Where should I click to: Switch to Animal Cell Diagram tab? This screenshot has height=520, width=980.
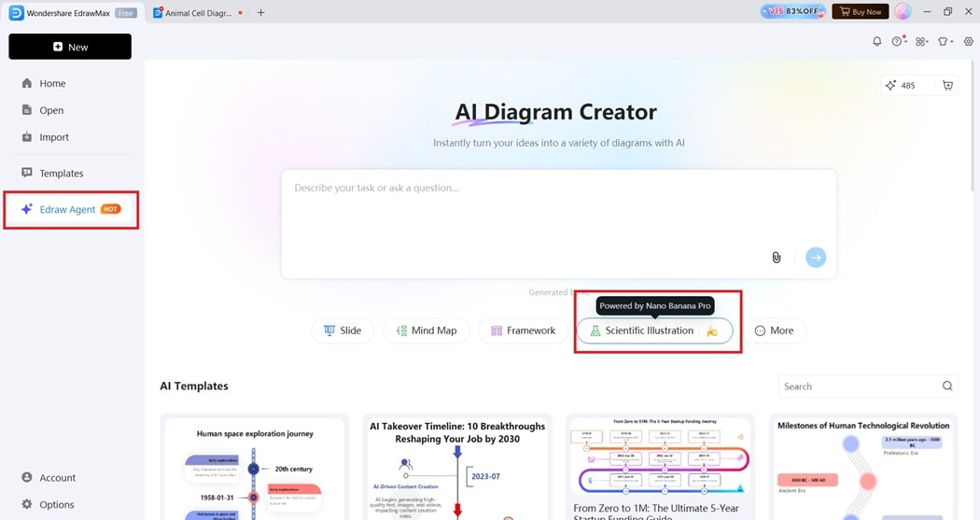point(198,12)
